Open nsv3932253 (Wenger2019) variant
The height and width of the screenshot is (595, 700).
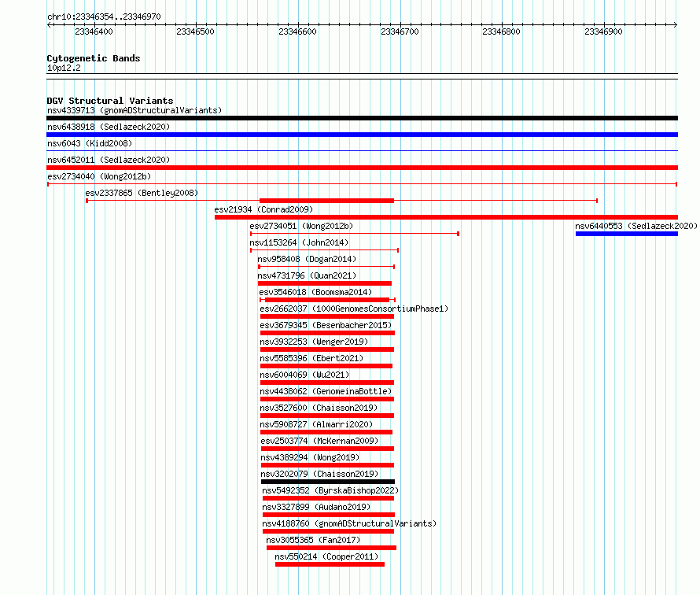314,342
